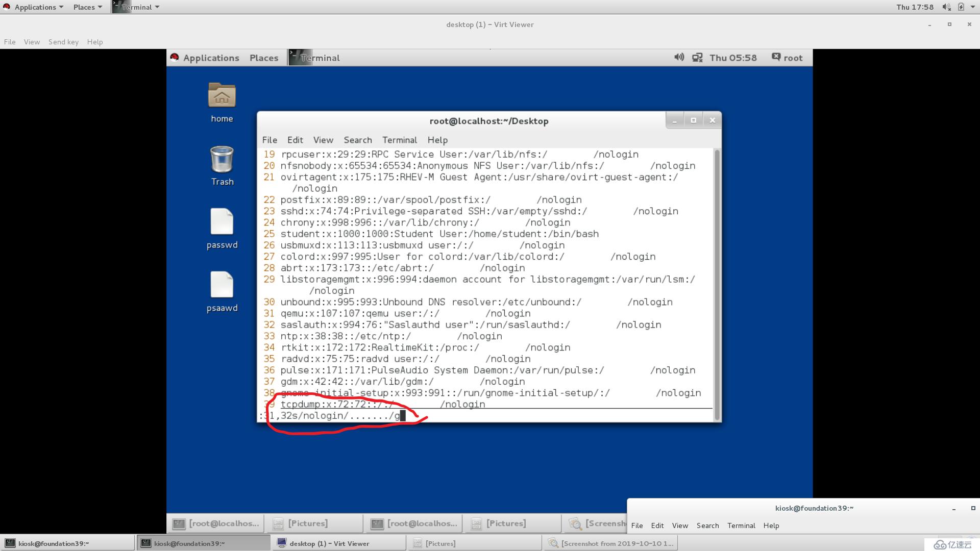Expand the Terminal menu options
Image resolution: width=980 pixels, height=551 pixels.
[x=400, y=140]
